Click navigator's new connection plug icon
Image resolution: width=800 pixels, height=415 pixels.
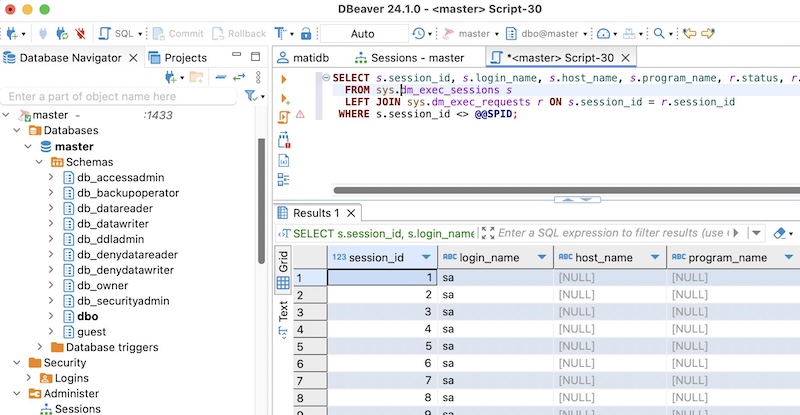click(171, 78)
